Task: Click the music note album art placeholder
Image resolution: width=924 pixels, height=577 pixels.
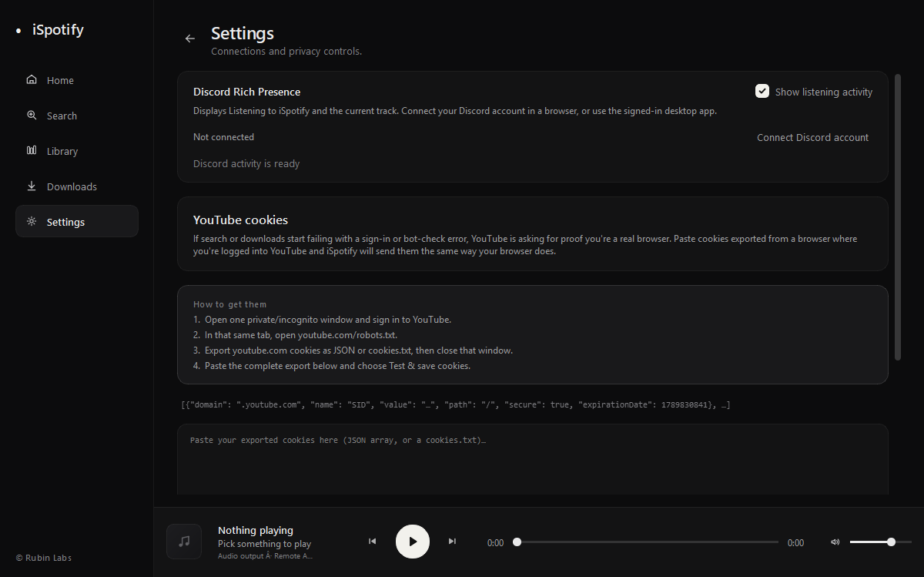Action: point(184,542)
